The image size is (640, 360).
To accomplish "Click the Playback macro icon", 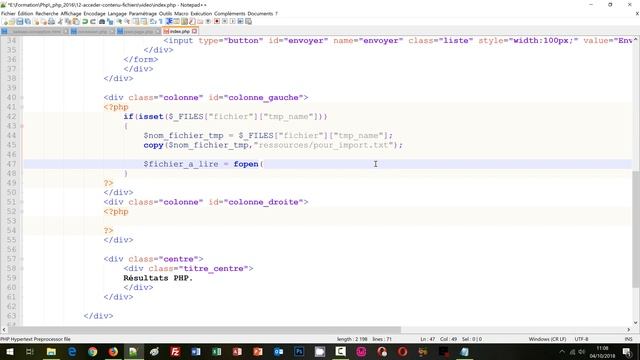I will click(x=233, y=21).
